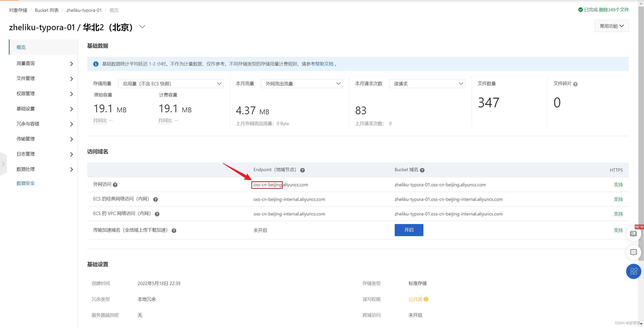Viewport: 644px width, 327px height.
Task: Click 公共读 permission link
Action: click(x=415, y=299)
